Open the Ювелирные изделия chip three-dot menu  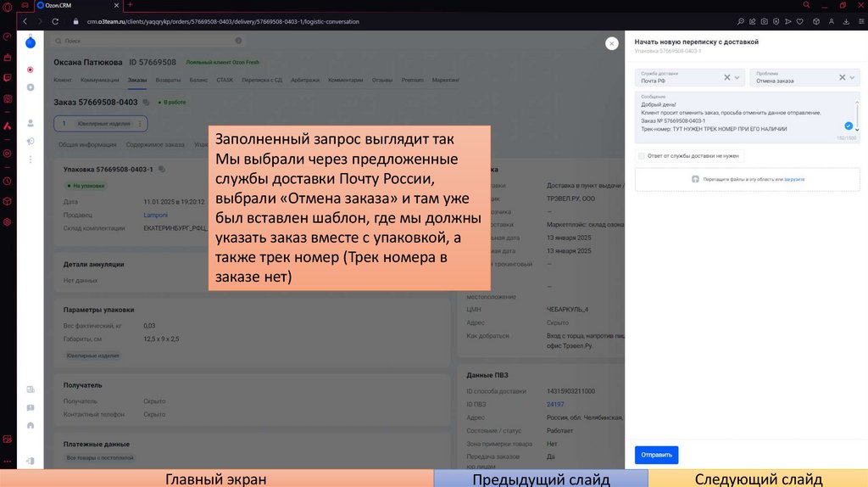tap(140, 124)
